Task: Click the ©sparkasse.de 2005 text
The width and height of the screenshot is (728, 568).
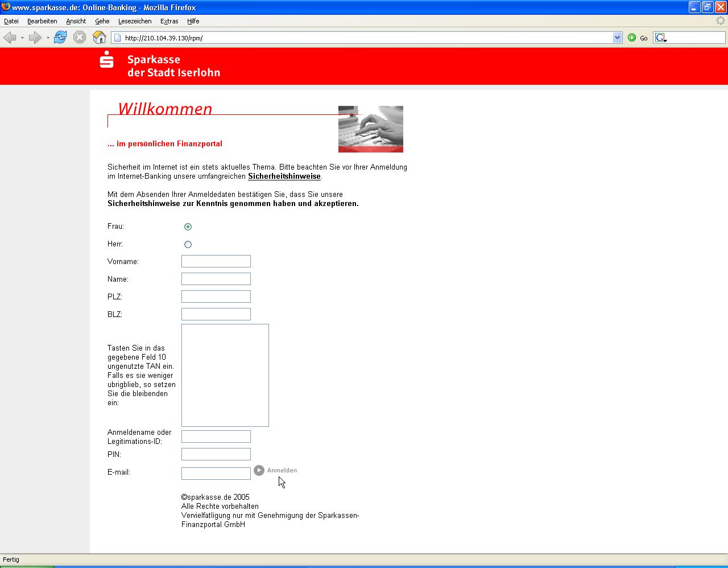Action: pyautogui.click(x=216, y=497)
